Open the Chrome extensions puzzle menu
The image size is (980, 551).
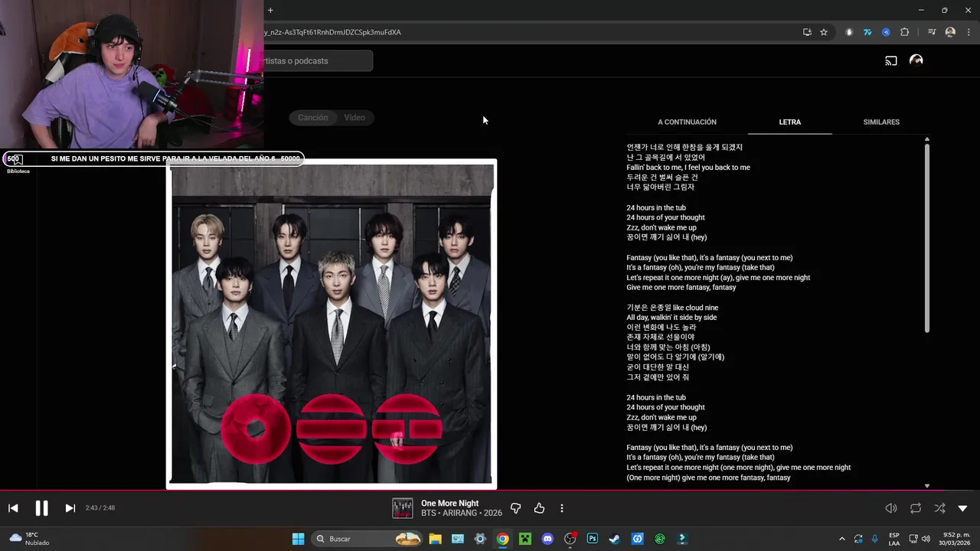click(x=904, y=32)
